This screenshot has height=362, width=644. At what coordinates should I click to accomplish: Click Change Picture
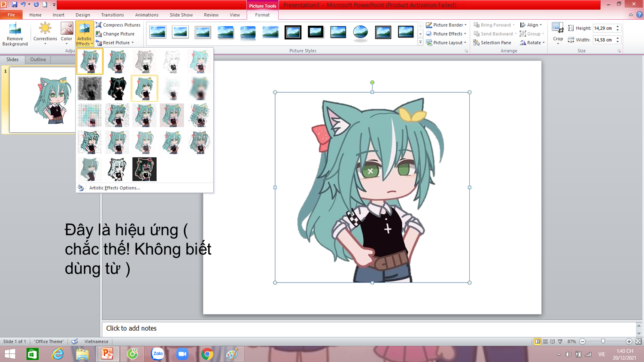[115, 34]
